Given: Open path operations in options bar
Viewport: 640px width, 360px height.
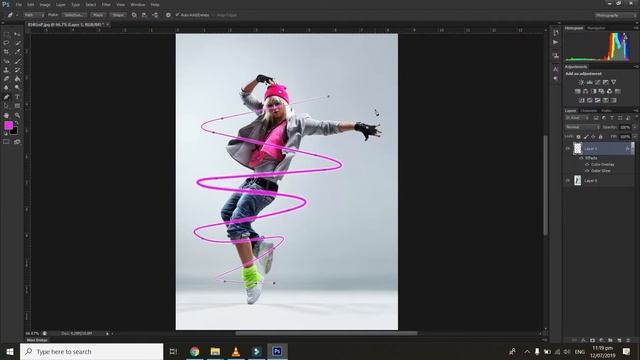Looking at the screenshot, I should [134, 15].
